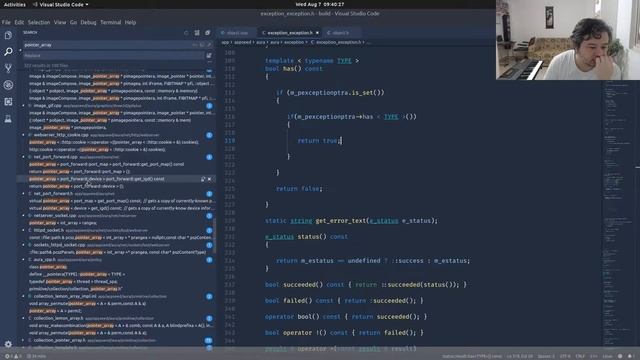640x360 pixels.
Task: Toggle the Replace field expander arrow
Action: [x=20, y=50]
